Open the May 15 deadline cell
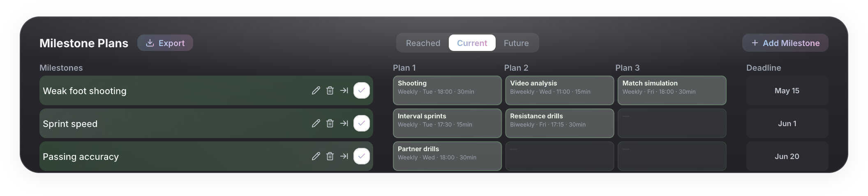This screenshot has width=868, height=196. coord(787,90)
